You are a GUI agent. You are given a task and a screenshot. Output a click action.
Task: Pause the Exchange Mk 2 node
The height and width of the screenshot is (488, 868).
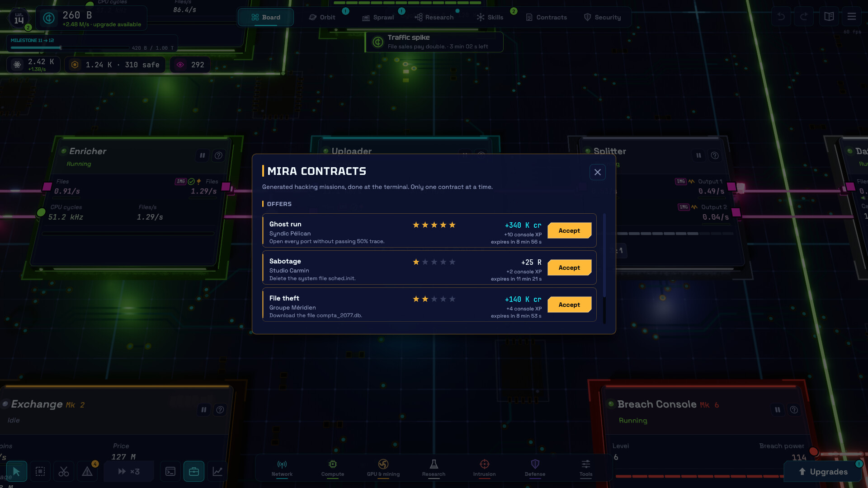click(204, 410)
